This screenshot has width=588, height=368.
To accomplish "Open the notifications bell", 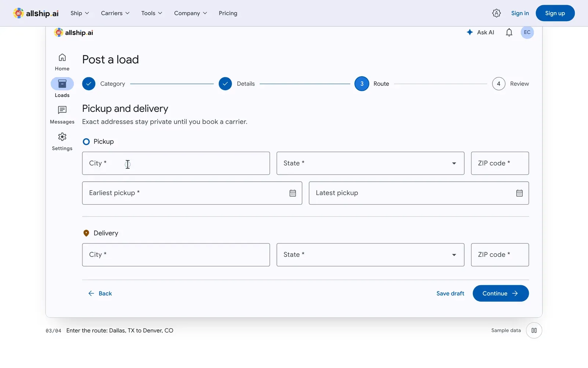I will [x=509, y=32].
